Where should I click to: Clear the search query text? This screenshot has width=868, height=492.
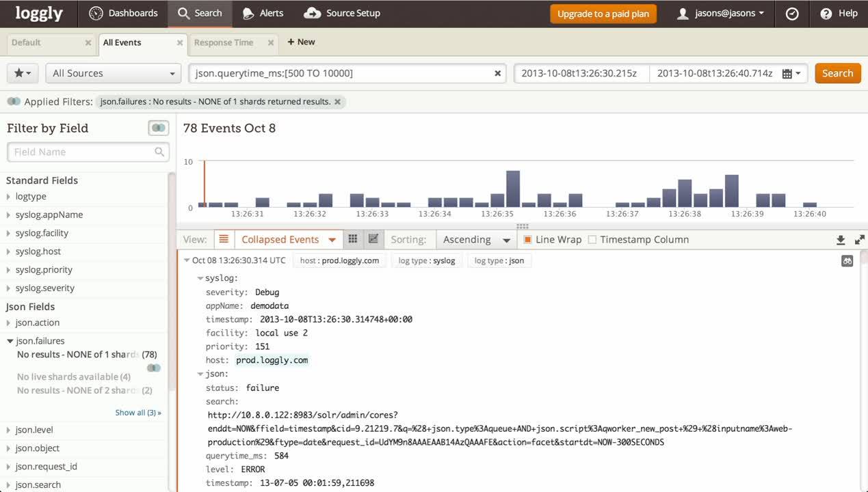point(498,73)
